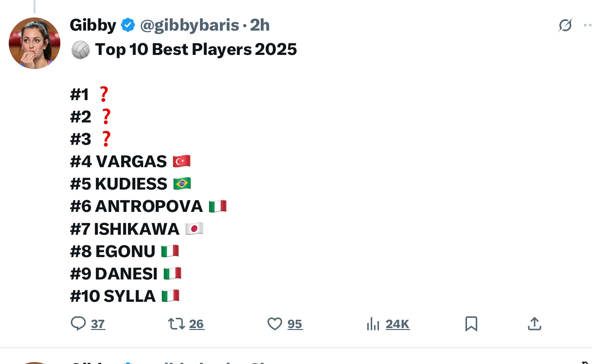Click the 24K views count
The image size is (592, 364).
[397, 324]
